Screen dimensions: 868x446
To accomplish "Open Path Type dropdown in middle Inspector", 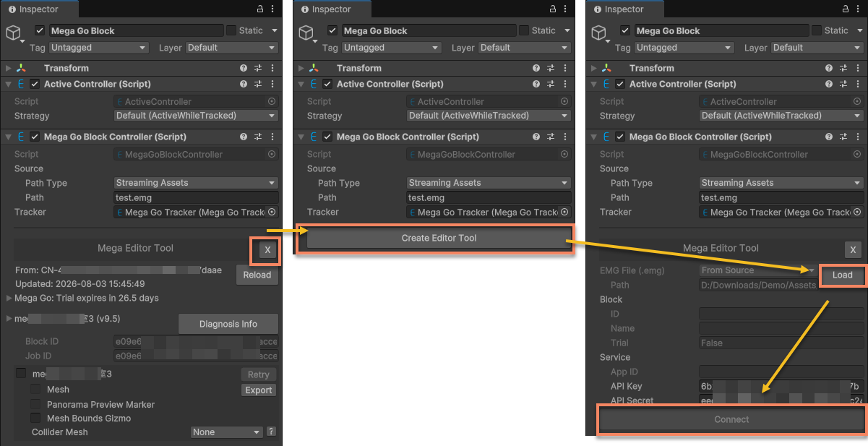I will point(489,183).
